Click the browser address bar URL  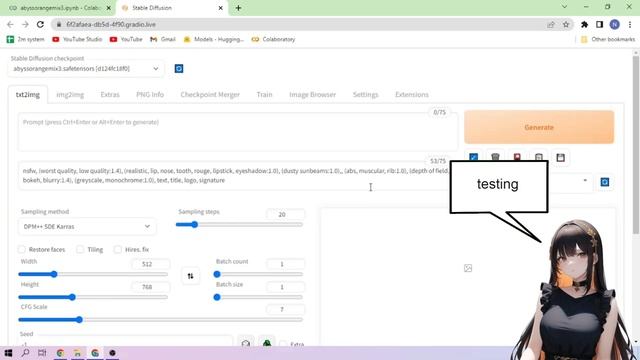[111, 24]
